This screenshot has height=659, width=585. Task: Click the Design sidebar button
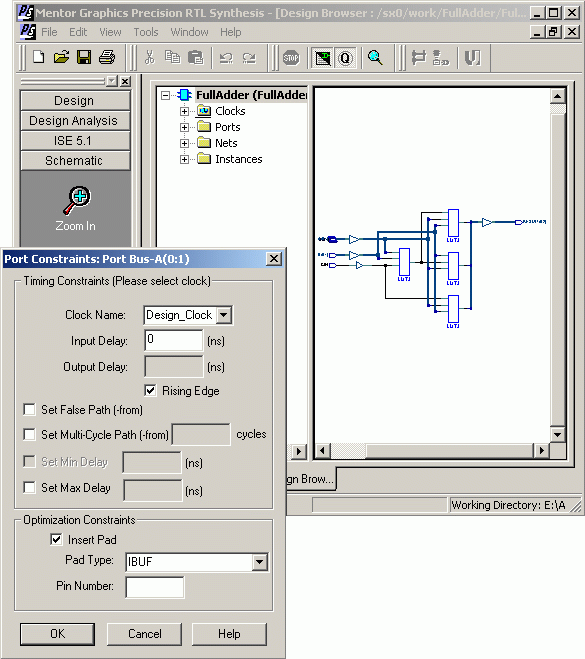(75, 100)
